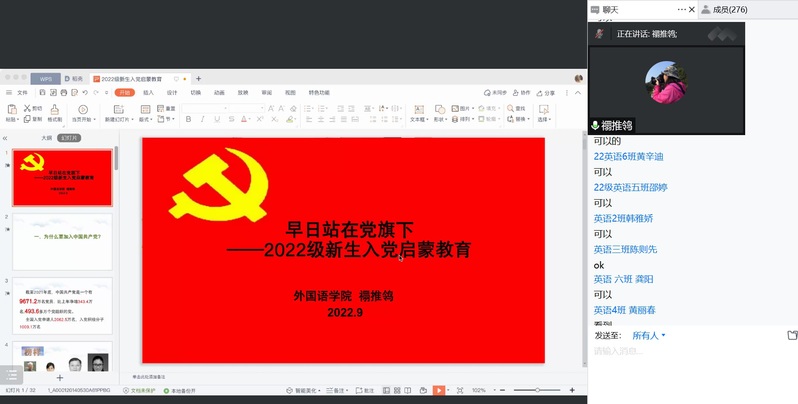
Task: Click the pop-out icon beside message input
Action: click(x=792, y=335)
